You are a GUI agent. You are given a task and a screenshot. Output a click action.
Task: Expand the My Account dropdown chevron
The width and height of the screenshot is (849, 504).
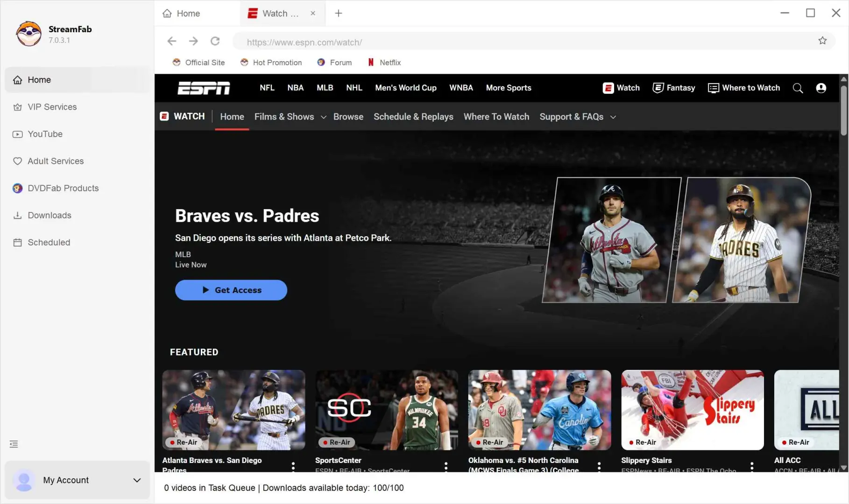coord(137,480)
